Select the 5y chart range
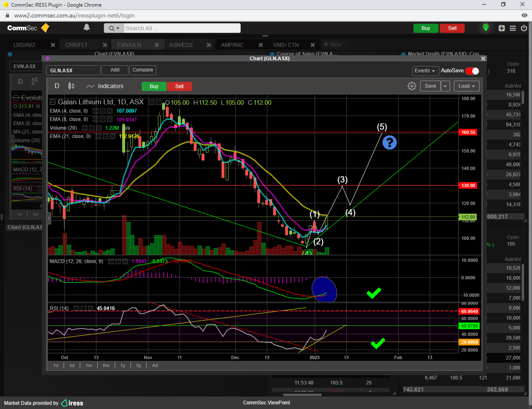The width and height of the screenshot is (532, 409). [x=139, y=365]
